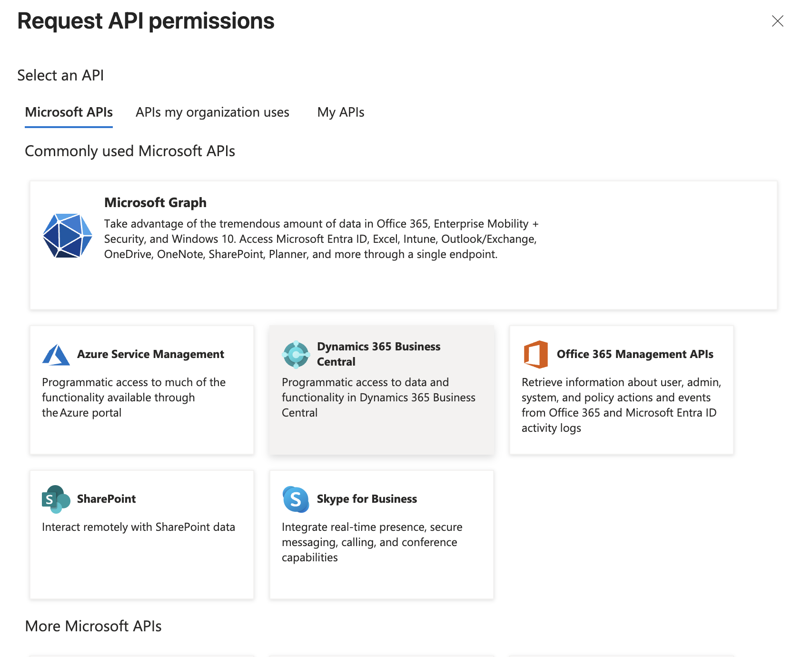Select the Skype for Business title
The width and height of the screenshot is (812, 657).
[x=366, y=499]
